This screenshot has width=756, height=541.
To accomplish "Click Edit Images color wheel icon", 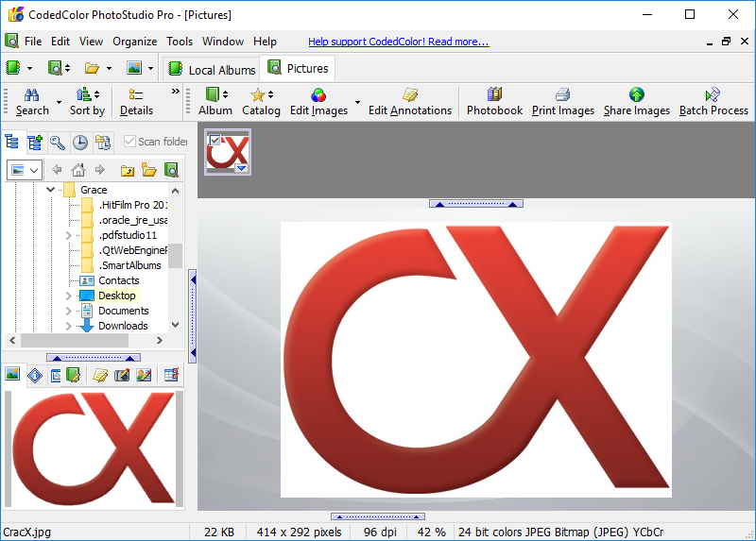I will tap(318, 95).
